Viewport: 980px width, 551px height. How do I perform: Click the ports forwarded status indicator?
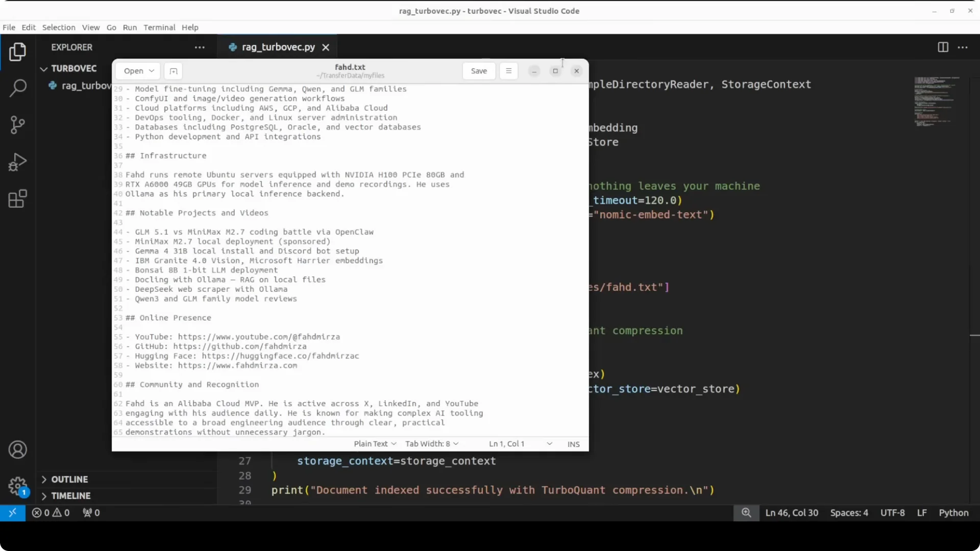(91, 513)
